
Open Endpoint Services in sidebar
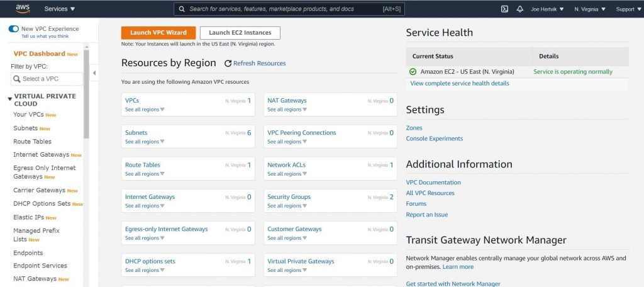[40, 266]
